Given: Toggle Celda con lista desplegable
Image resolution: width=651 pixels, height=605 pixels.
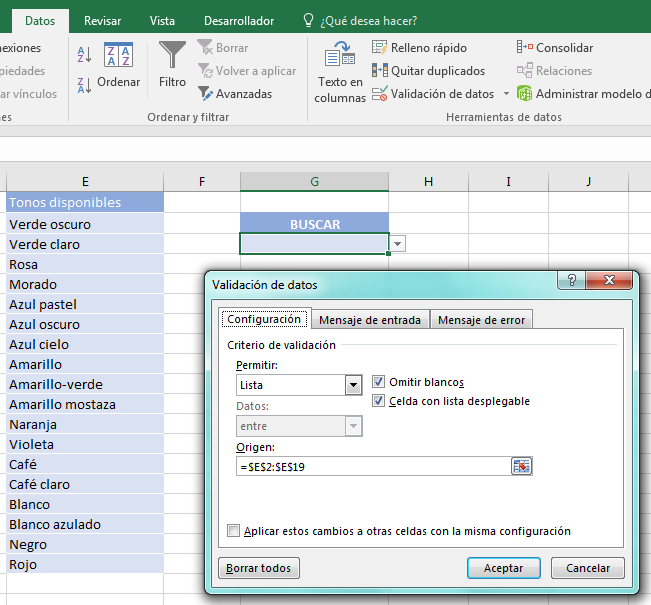Looking at the screenshot, I should (x=379, y=401).
